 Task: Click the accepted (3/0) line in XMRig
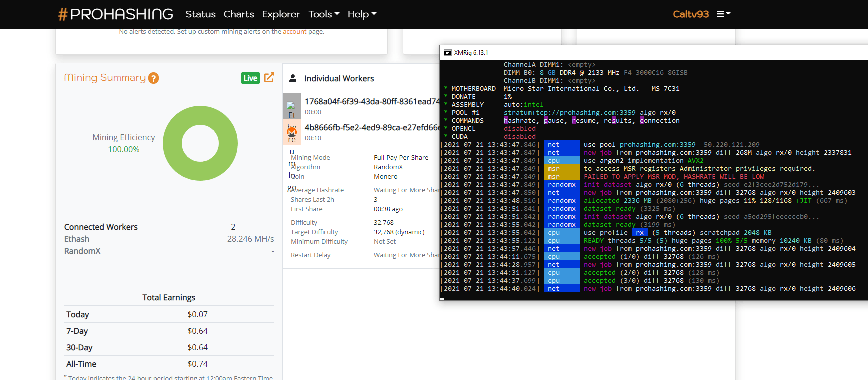coord(580,281)
